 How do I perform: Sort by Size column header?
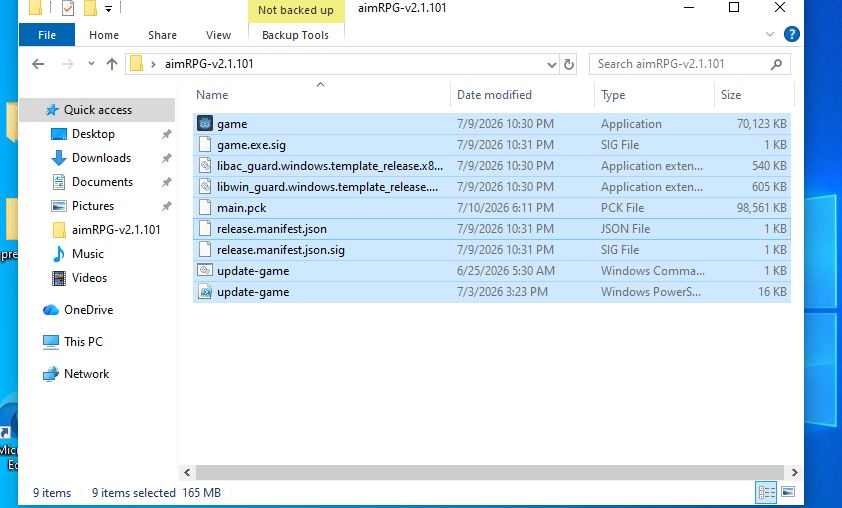click(x=730, y=95)
